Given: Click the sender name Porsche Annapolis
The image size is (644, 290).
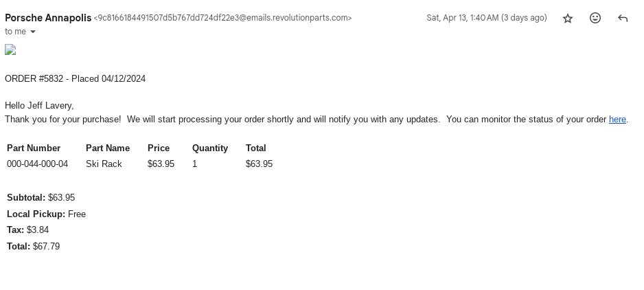Looking at the screenshot, I should pyautogui.click(x=48, y=18).
